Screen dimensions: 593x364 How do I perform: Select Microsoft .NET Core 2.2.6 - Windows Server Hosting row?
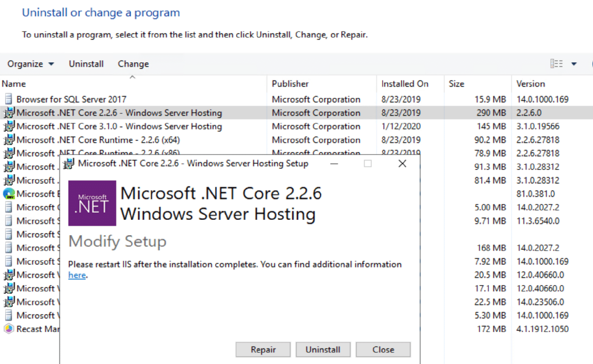click(x=296, y=112)
